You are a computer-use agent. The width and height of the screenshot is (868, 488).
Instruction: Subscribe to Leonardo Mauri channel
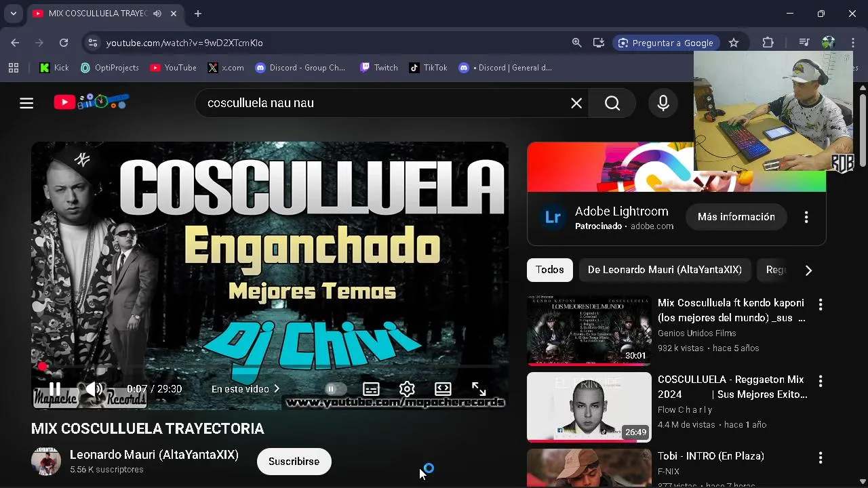[294, 462]
